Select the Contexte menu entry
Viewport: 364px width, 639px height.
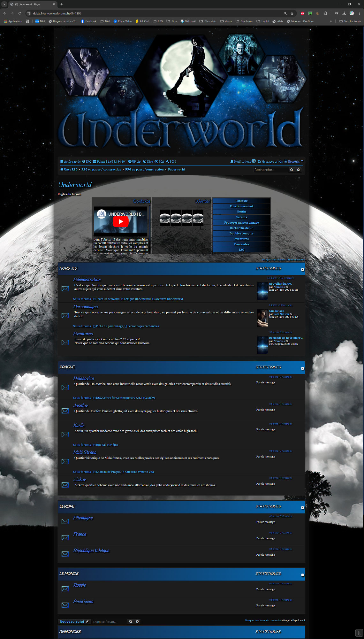242,201
